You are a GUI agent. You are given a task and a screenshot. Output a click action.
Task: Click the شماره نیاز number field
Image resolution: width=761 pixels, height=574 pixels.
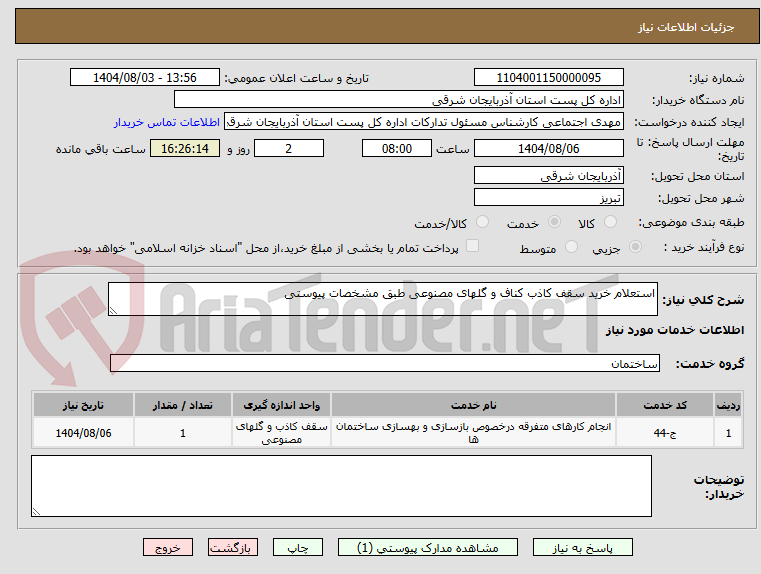pyautogui.click(x=548, y=78)
